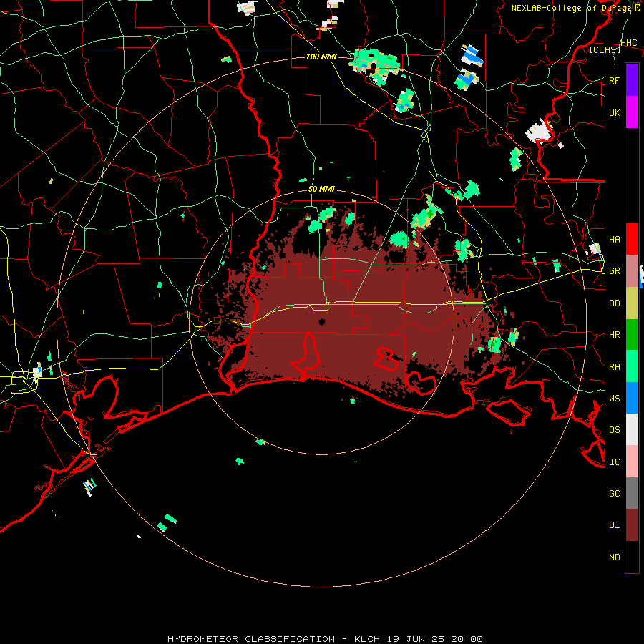The image size is (644, 644).
Task: Click the 100 NMI range ring label
Action: click(321, 57)
